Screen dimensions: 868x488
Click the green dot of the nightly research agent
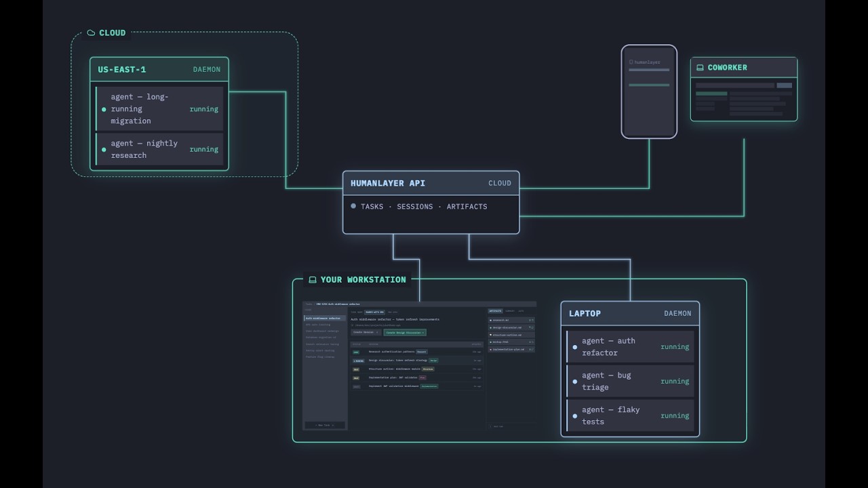pos(104,149)
